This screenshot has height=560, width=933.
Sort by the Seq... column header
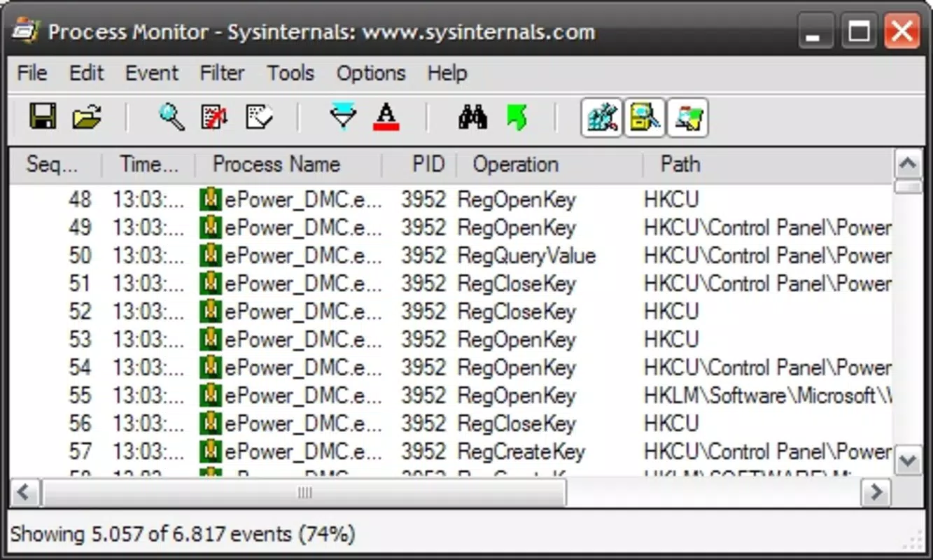(55, 164)
